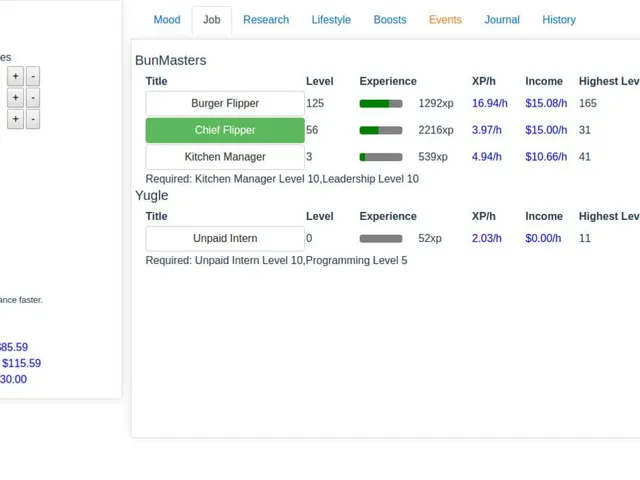Open the orange Events tab
640x480 pixels.
coord(445,20)
